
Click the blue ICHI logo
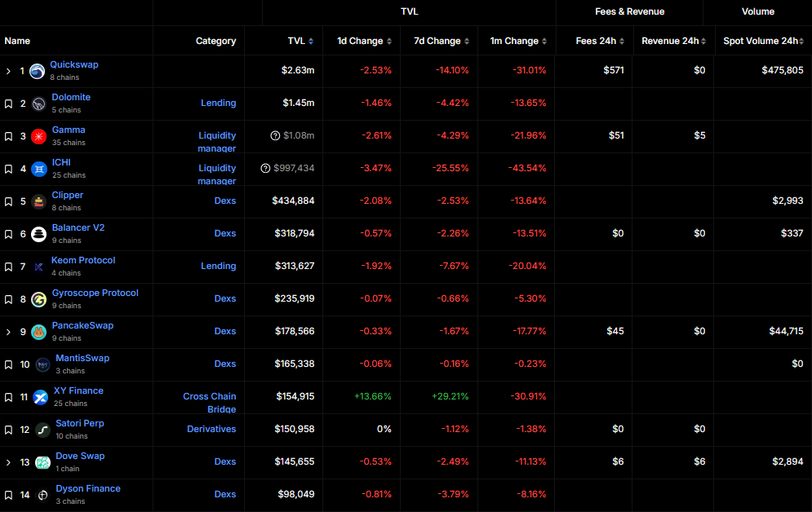pyautogui.click(x=39, y=169)
